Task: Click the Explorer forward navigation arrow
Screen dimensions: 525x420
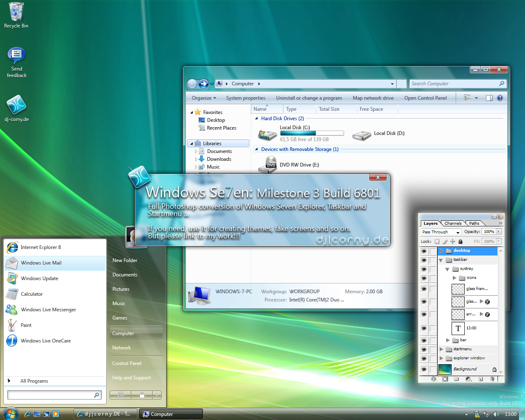Action: click(x=203, y=84)
